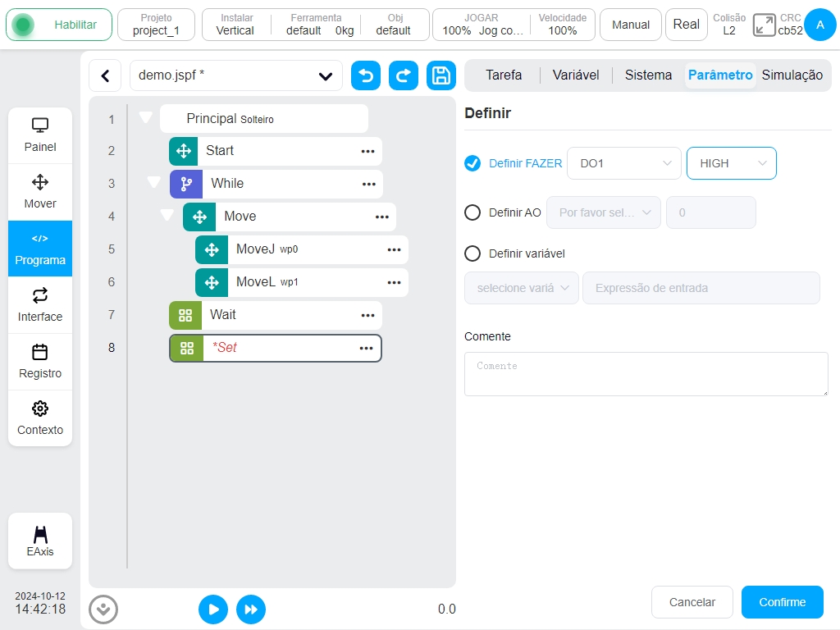This screenshot has width=840, height=630.
Task: Click the fullscreen expand icon in top bar
Action: 764,25
